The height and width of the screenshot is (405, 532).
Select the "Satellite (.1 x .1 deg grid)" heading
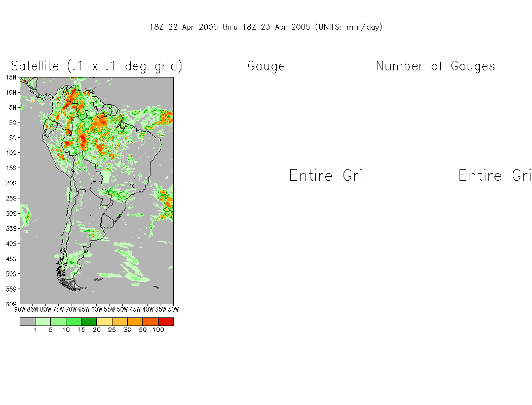point(97,66)
